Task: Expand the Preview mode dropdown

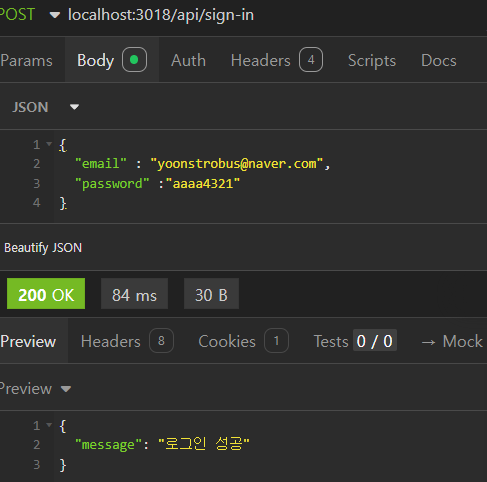Action: [35, 389]
